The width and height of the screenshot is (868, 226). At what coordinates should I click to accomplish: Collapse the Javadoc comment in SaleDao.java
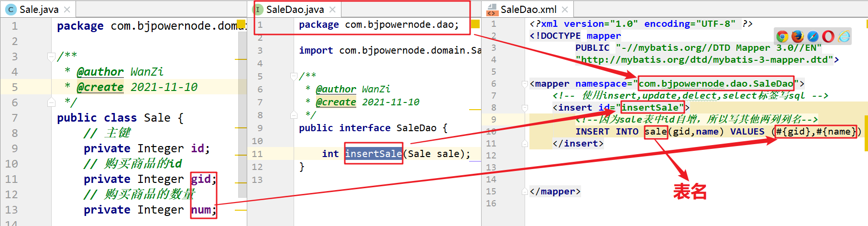294,76
